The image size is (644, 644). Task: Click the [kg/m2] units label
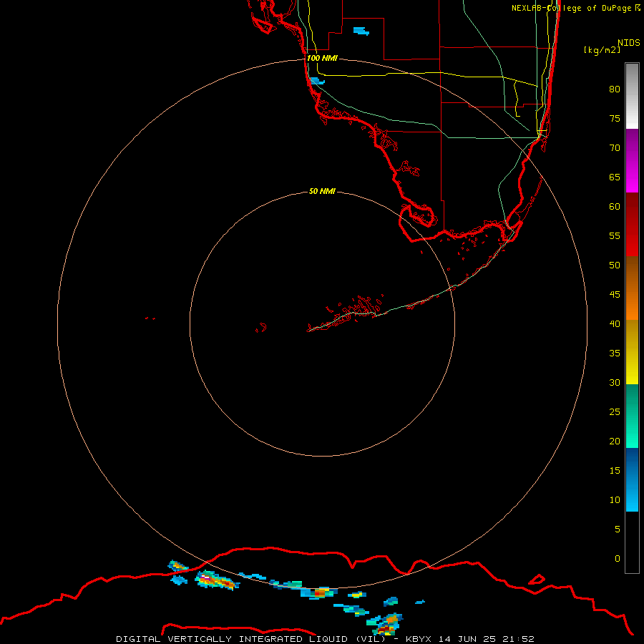[x=602, y=50]
